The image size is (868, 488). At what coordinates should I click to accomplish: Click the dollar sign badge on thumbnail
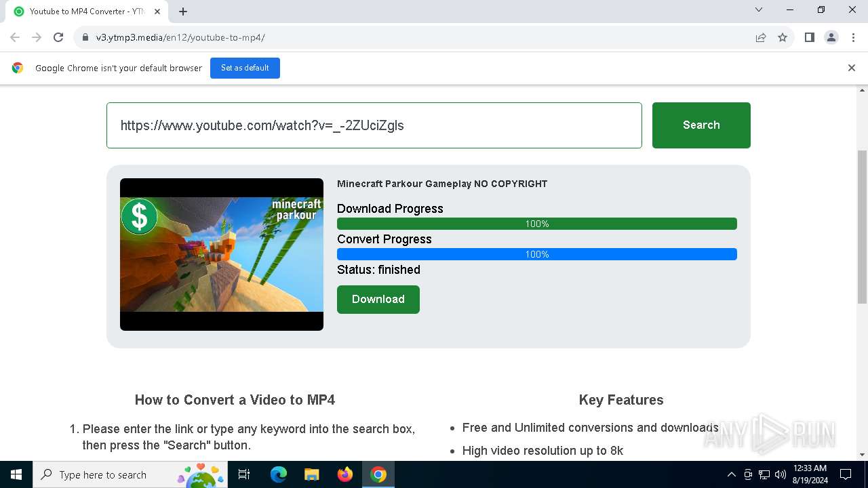tap(140, 216)
